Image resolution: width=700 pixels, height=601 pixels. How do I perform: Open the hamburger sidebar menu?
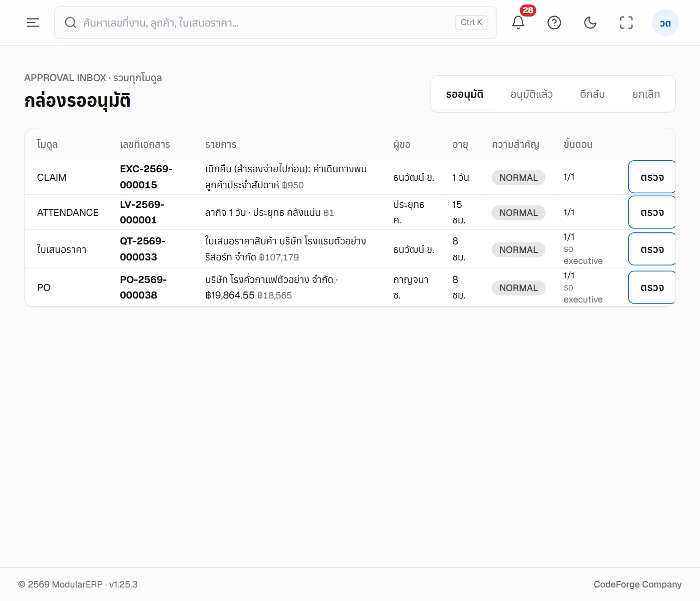tap(33, 23)
